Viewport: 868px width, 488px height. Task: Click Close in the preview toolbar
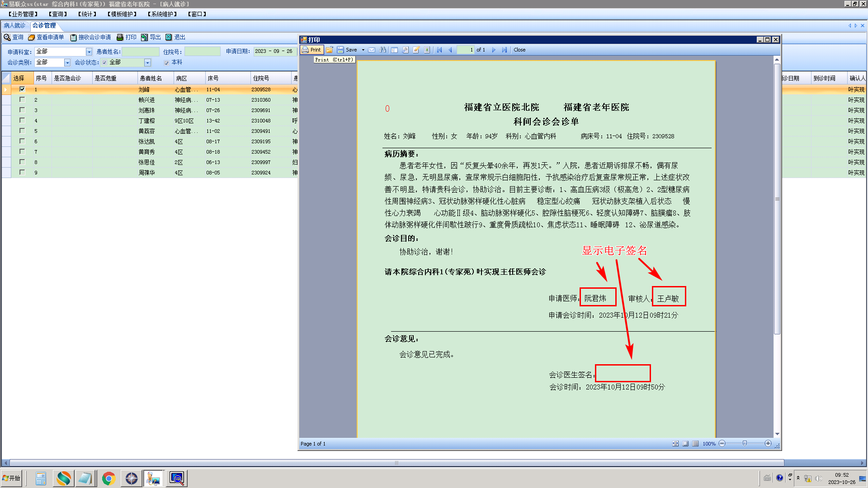coord(519,50)
